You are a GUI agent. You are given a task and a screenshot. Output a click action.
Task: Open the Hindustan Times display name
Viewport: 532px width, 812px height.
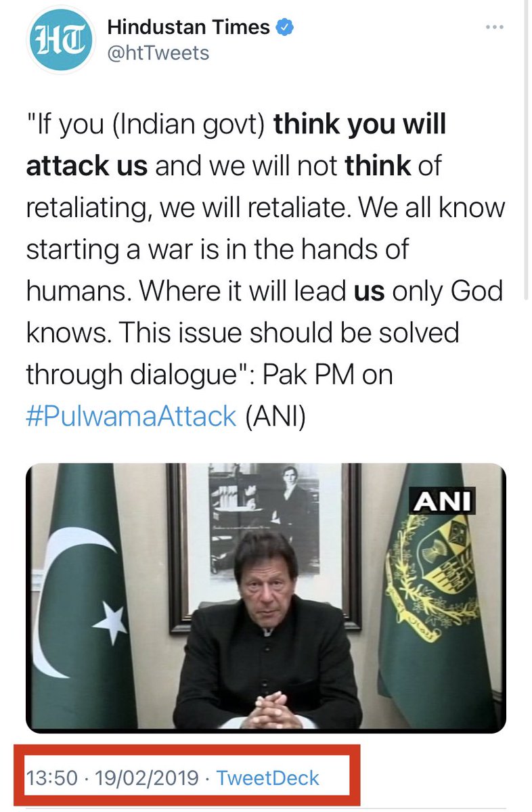tap(190, 28)
